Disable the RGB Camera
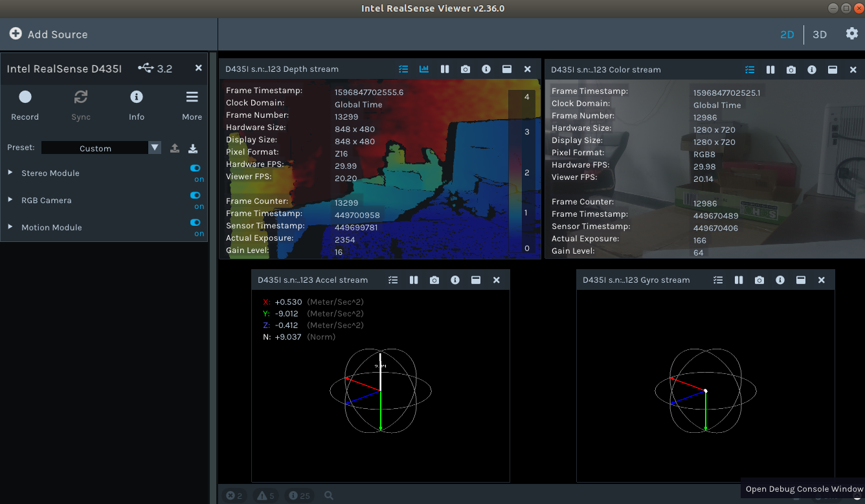The height and width of the screenshot is (504, 865). (195, 195)
